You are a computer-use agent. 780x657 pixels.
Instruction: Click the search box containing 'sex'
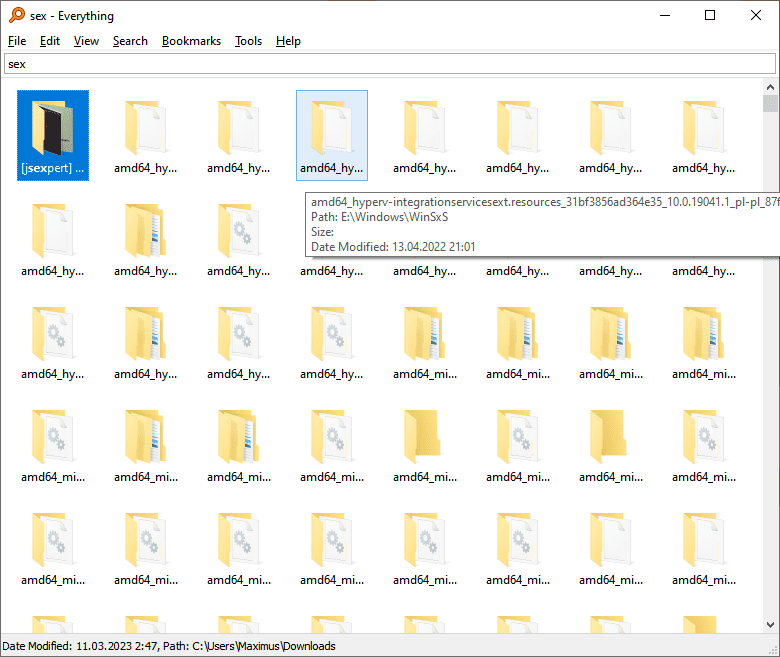[390, 64]
